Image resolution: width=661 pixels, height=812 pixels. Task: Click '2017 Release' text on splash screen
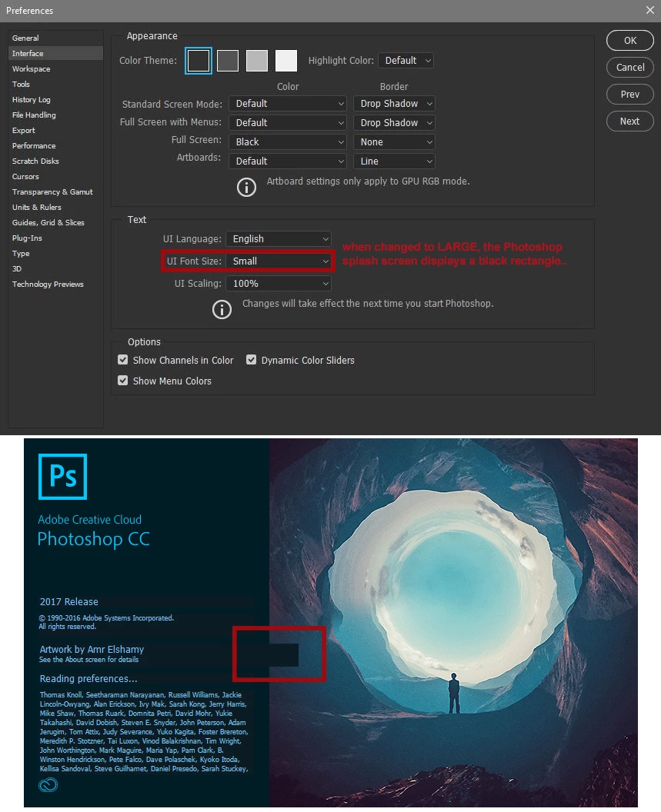(x=69, y=602)
